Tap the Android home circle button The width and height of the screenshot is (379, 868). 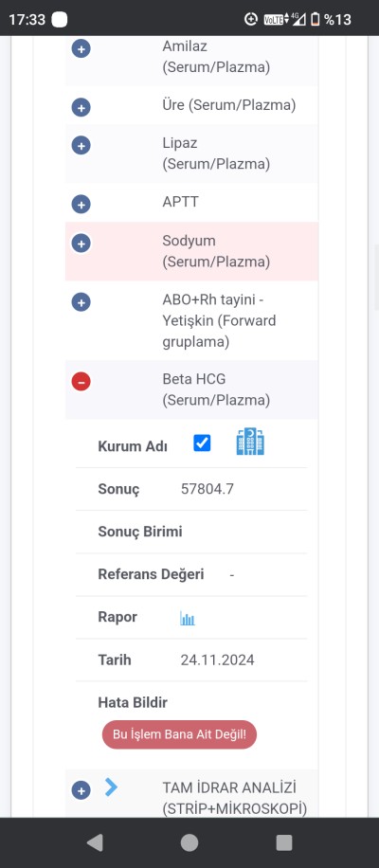[189, 842]
